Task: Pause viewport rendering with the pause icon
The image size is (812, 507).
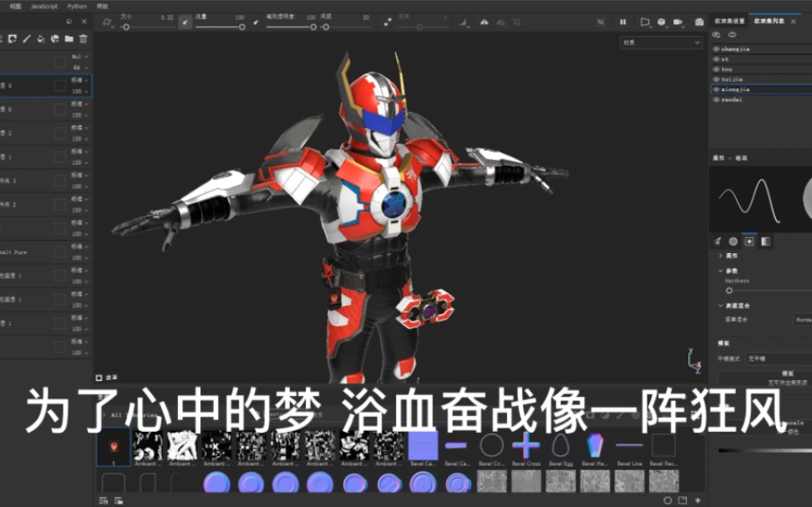Action: [622, 22]
